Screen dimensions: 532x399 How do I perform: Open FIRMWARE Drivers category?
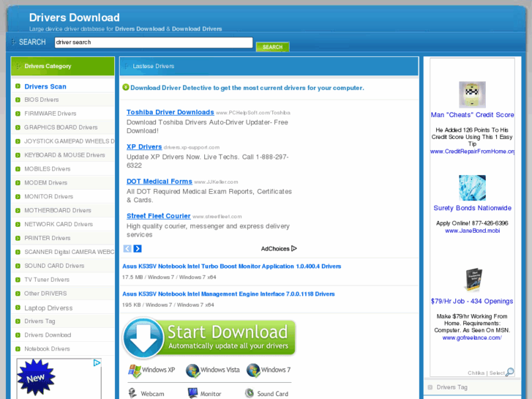click(x=50, y=113)
